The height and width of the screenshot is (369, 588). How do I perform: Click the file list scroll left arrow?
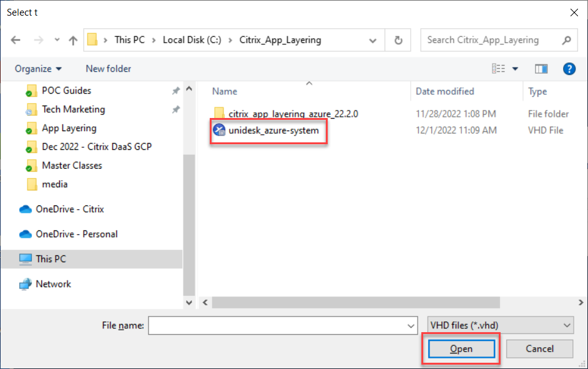pyautogui.click(x=205, y=302)
